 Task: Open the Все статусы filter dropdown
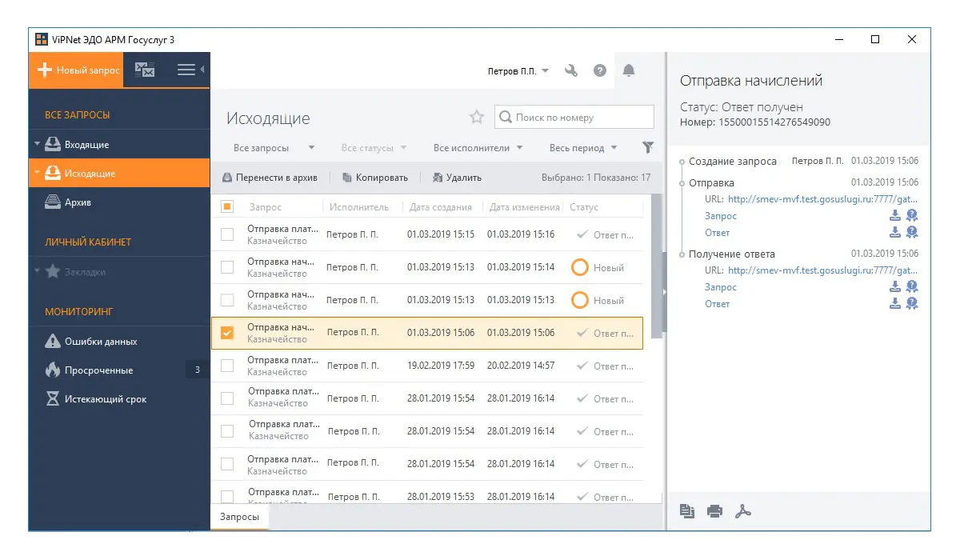pyautogui.click(x=374, y=148)
